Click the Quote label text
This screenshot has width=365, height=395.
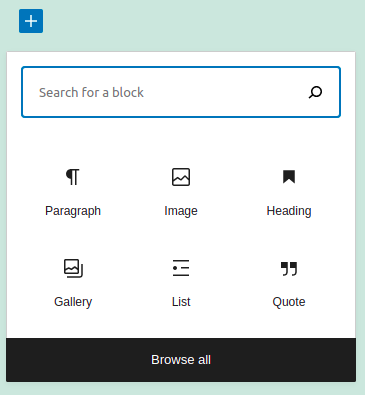(x=289, y=302)
